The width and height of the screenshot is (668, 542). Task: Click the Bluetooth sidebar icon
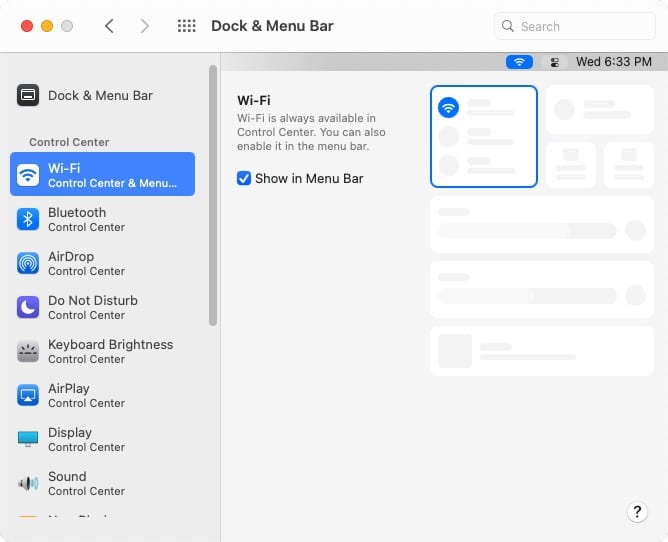[28, 219]
